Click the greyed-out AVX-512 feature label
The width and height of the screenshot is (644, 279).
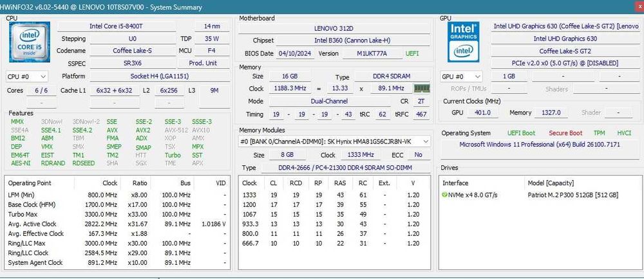tap(176, 130)
